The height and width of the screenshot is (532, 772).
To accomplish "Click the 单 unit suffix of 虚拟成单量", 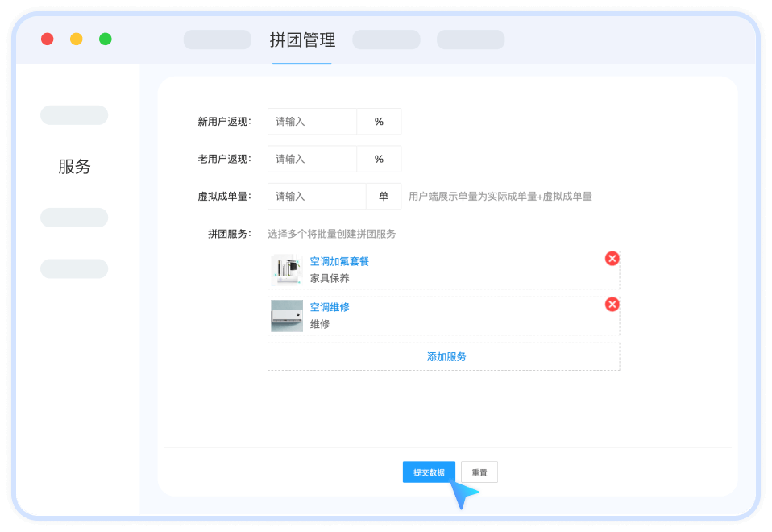I will (x=384, y=196).
